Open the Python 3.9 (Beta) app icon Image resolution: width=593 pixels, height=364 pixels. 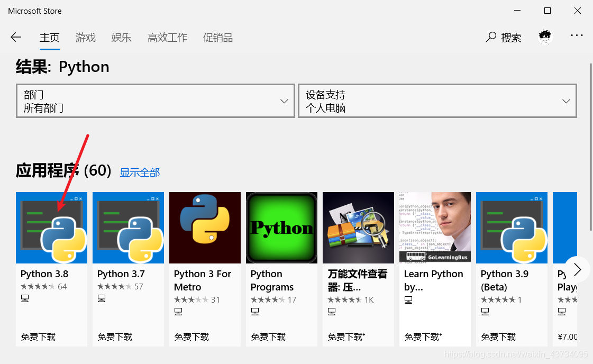[x=512, y=228]
